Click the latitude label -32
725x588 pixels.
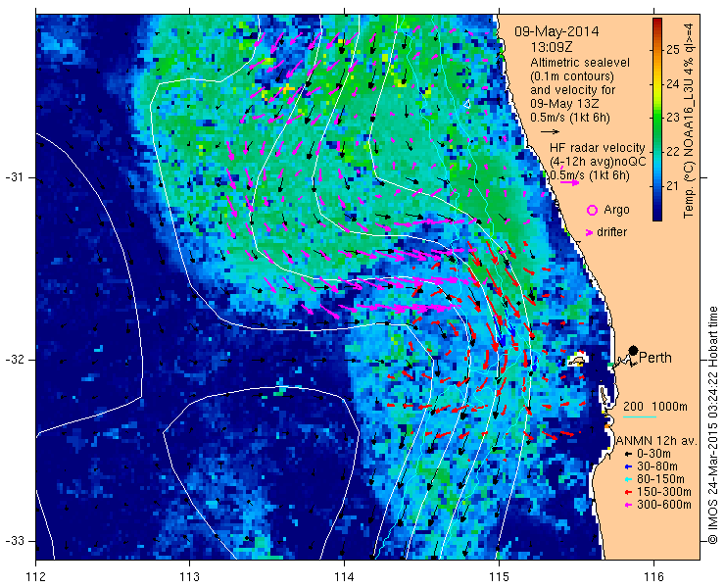pyautogui.click(x=15, y=360)
